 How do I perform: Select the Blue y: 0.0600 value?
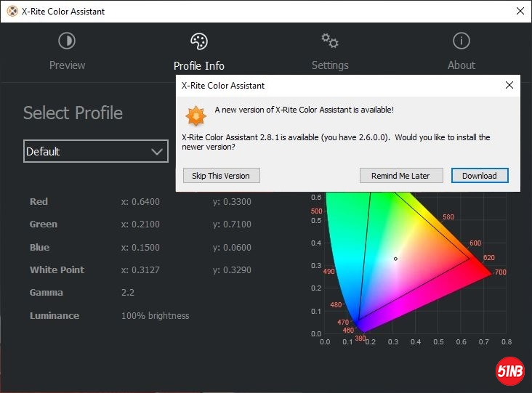point(232,248)
